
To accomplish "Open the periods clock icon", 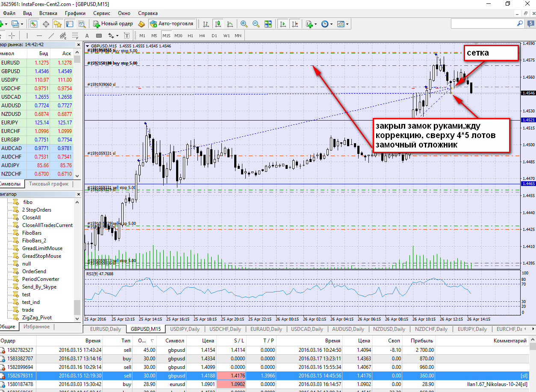I will click(325, 24).
